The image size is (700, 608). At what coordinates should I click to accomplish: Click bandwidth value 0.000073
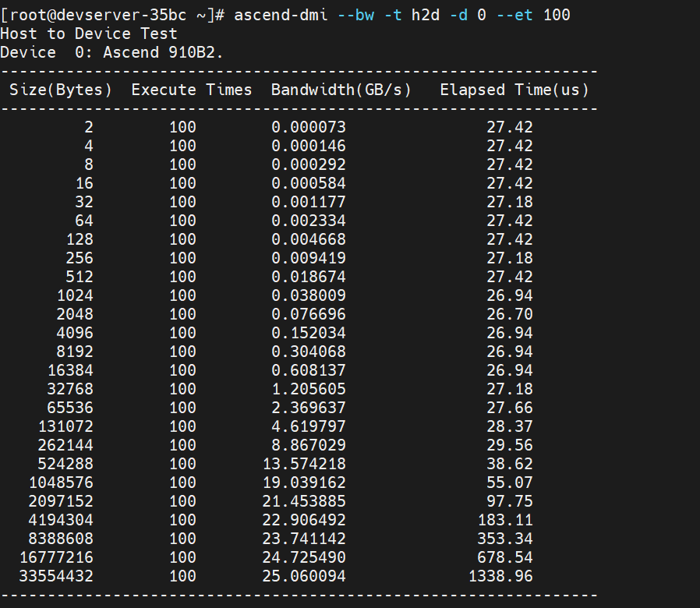click(x=309, y=127)
